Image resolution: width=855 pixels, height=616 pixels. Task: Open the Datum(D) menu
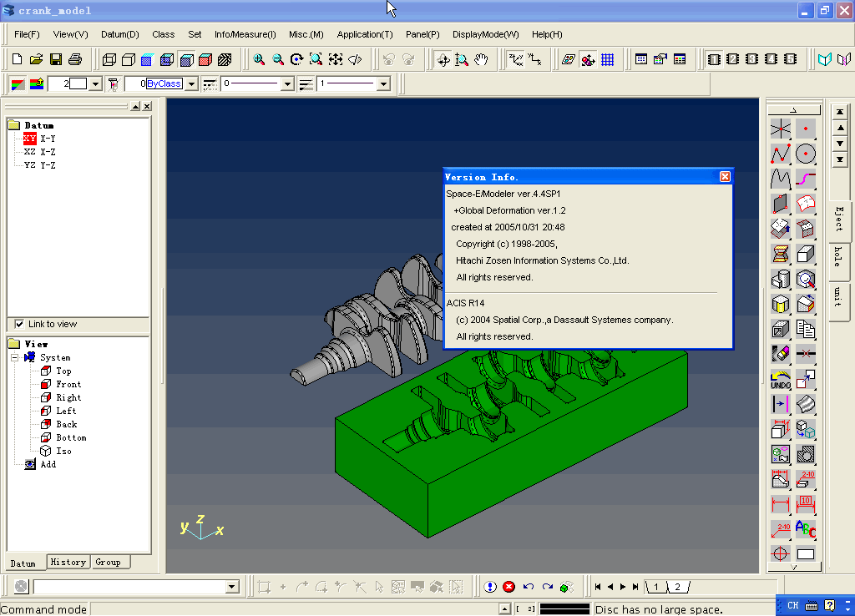(120, 34)
